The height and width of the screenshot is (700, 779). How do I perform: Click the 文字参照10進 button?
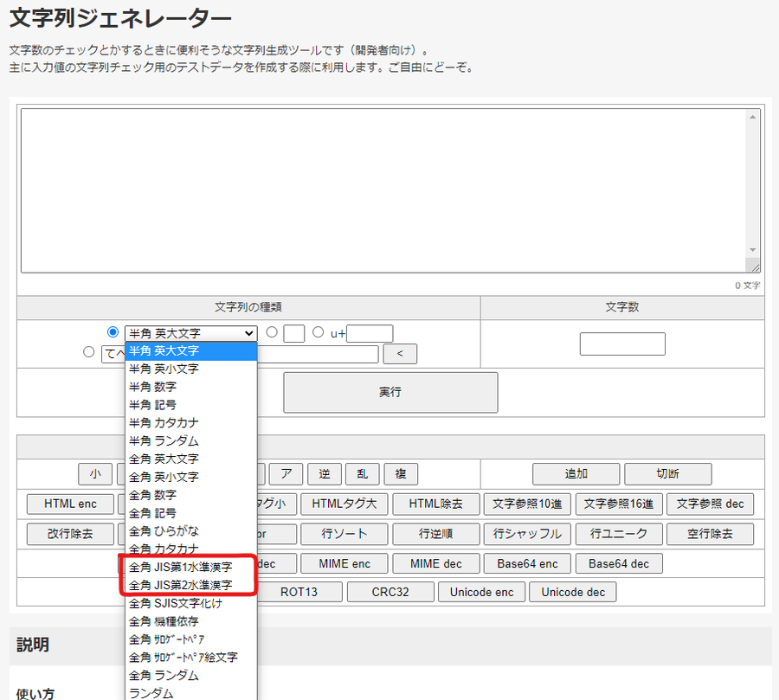[x=528, y=504]
